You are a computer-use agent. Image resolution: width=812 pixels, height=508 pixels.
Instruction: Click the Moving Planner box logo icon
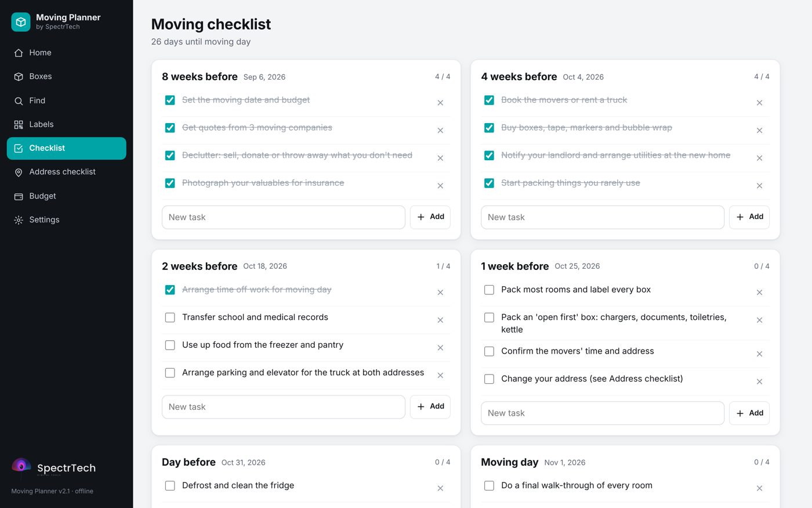pyautogui.click(x=21, y=22)
